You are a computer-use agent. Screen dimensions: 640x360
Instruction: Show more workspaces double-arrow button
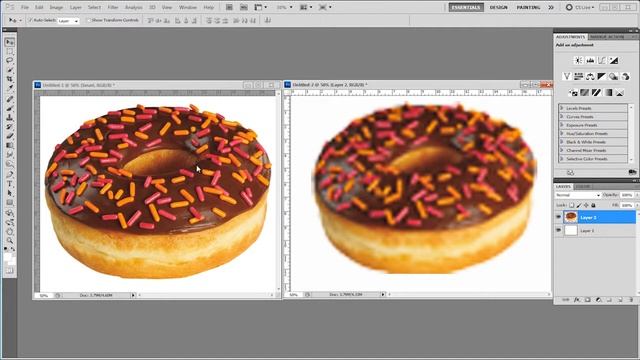(x=551, y=7)
